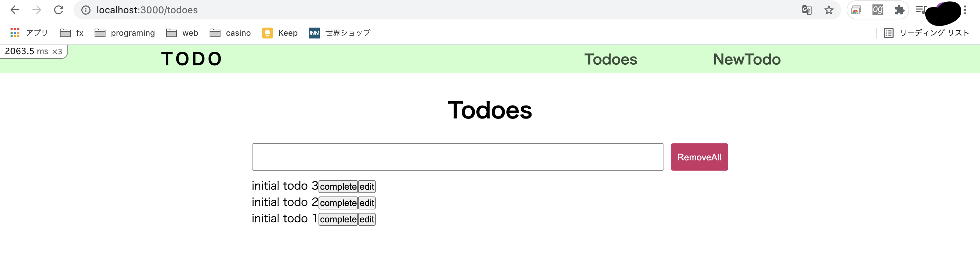The image size is (980, 268).
Task: Click the page reload icon
Action: click(59, 10)
